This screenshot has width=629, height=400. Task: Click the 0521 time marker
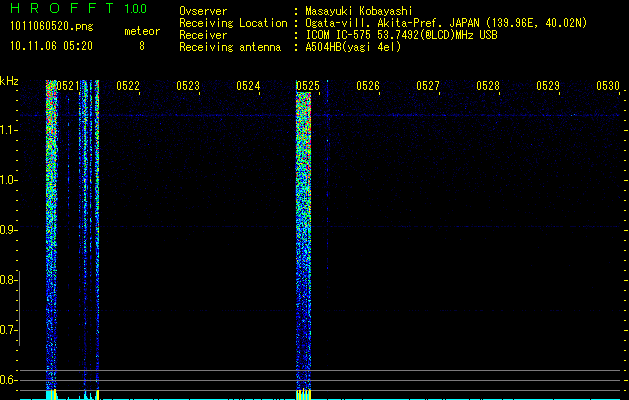coord(68,86)
